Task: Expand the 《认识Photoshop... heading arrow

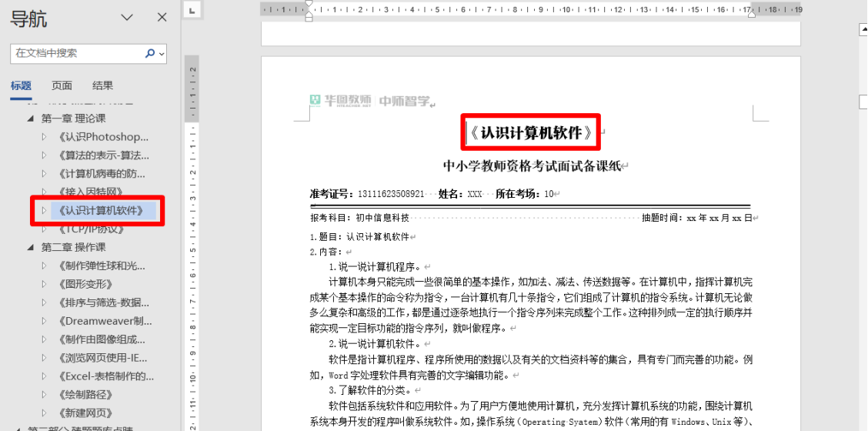Action: [x=45, y=137]
